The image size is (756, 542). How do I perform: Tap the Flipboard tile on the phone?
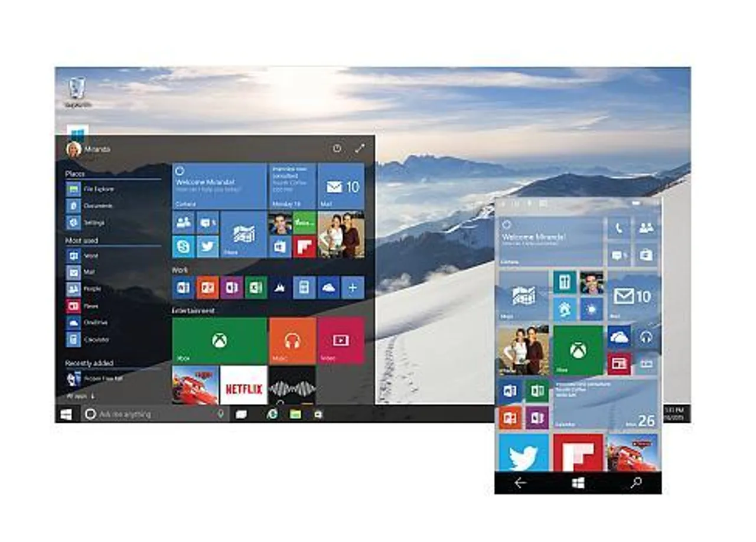tap(578, 452)
